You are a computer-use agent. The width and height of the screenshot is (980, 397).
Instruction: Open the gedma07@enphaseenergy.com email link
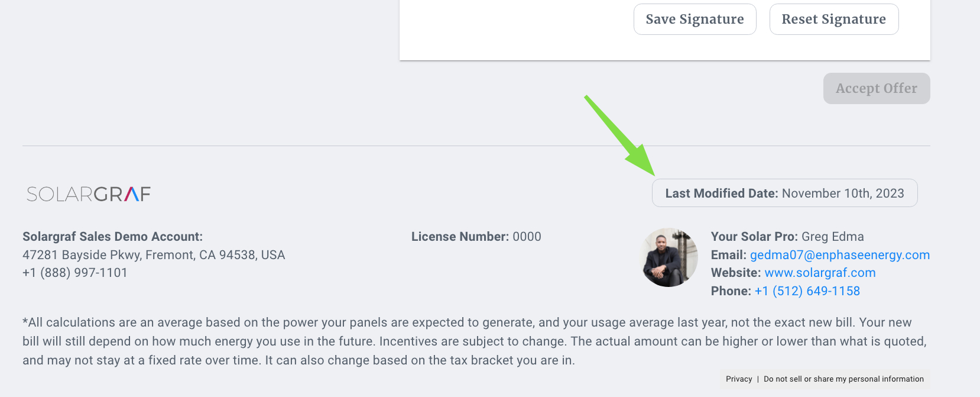coord(839,255)
